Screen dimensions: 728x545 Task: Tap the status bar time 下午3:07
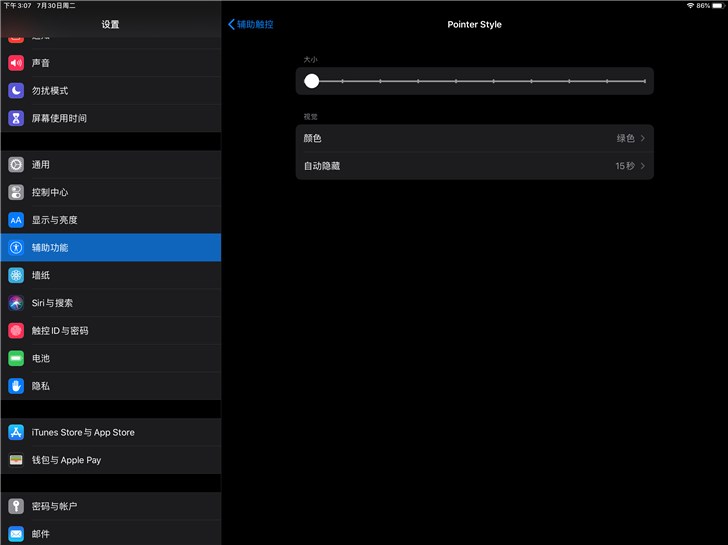[x=18, y=6]
